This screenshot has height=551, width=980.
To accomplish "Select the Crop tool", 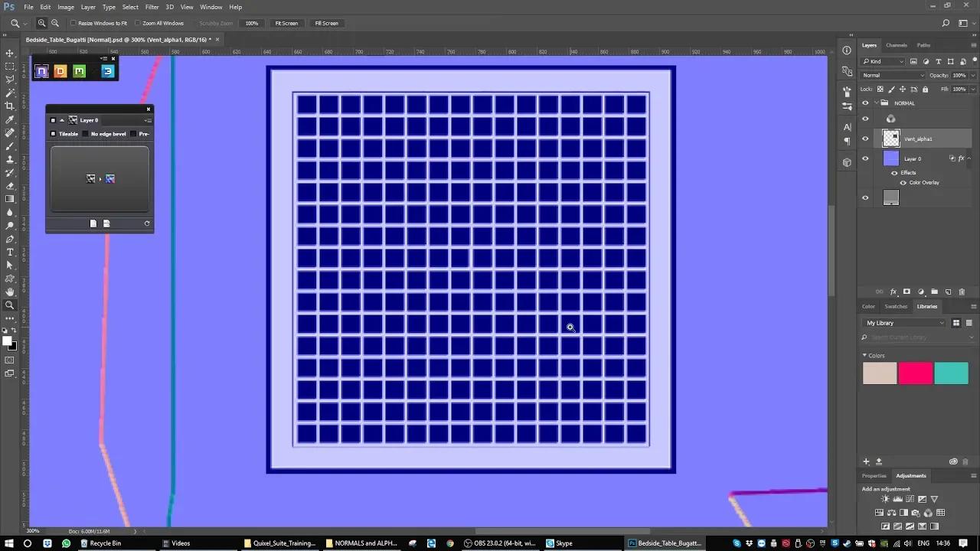I will (x=10, y=106).
